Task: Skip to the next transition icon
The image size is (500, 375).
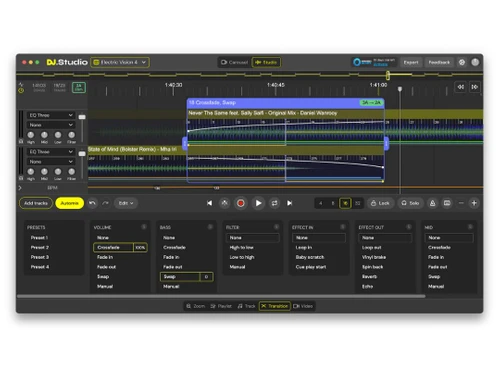Action: pyautogui.click(x=290, y=203)
